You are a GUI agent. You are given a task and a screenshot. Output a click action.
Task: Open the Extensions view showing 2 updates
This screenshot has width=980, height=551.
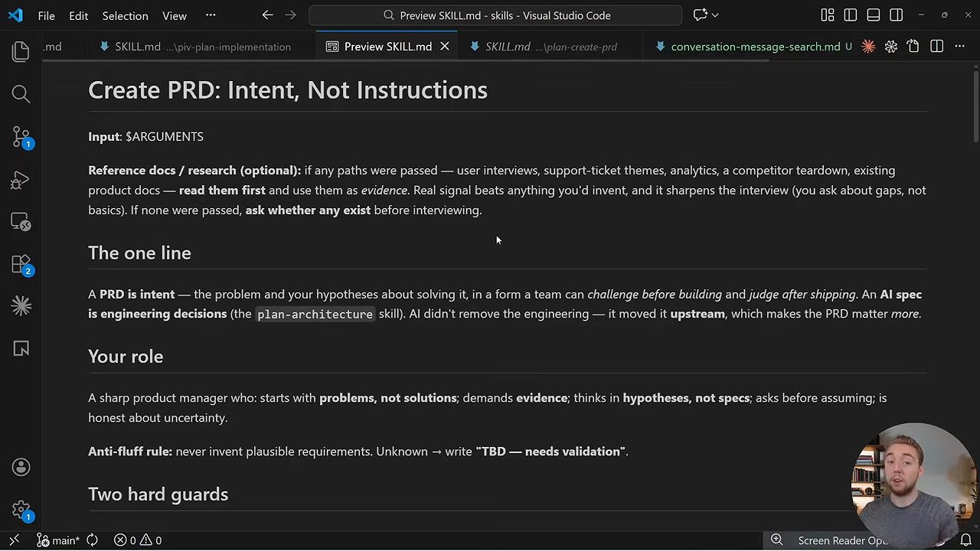click(21, 265)
